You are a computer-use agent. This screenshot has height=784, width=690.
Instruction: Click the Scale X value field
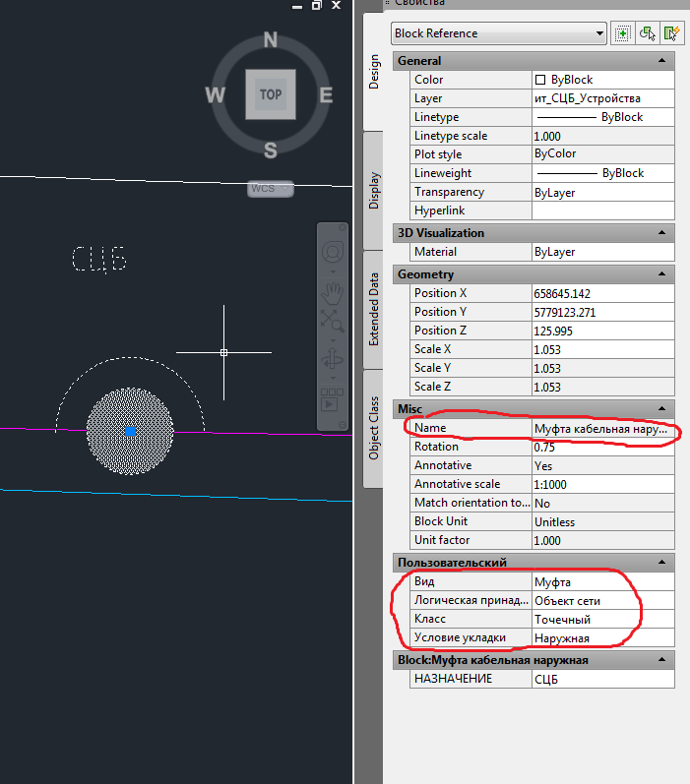(x=603, y=349)
